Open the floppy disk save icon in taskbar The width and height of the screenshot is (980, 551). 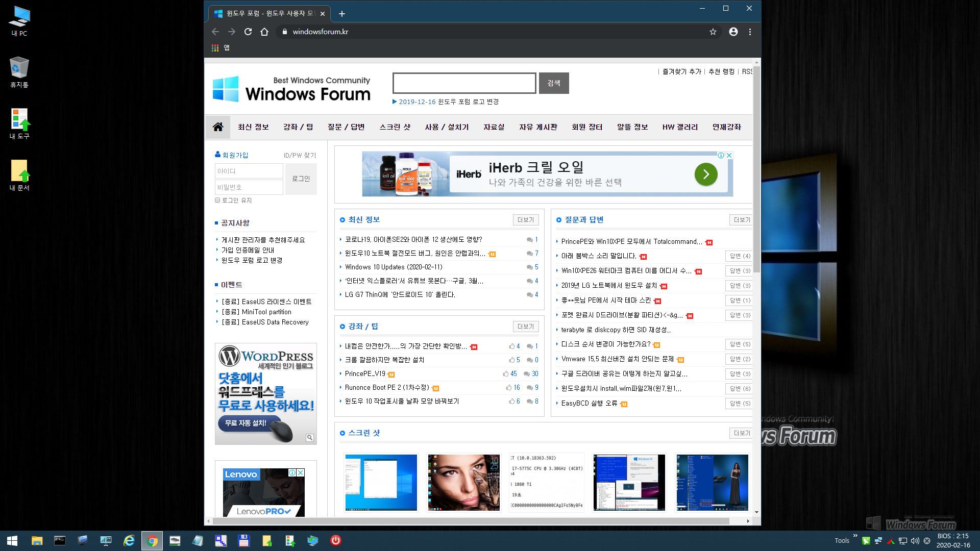click(x=243, y=541)
